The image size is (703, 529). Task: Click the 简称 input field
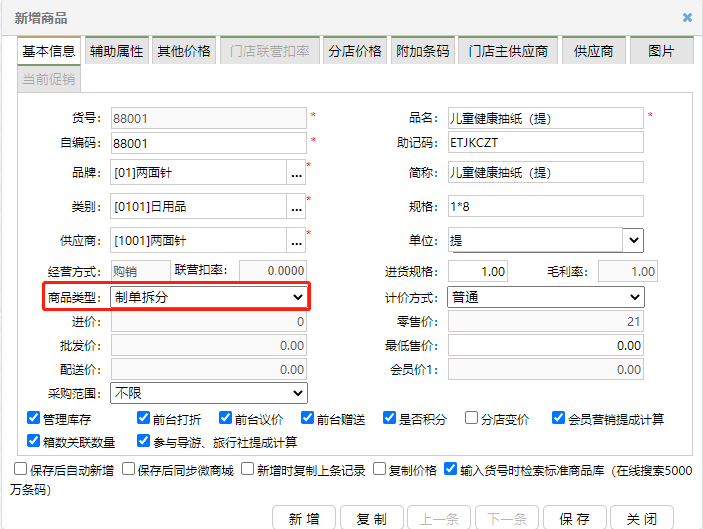click(546, 172)
